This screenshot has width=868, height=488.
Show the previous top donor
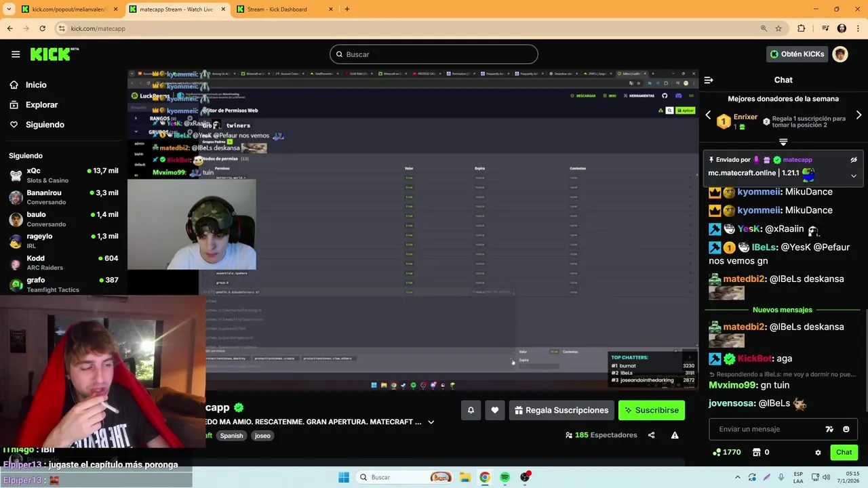[708, 115]
